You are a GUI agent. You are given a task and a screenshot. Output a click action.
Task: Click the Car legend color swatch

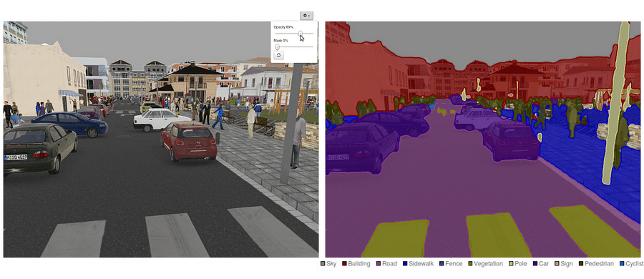click(x=535, y=264)
